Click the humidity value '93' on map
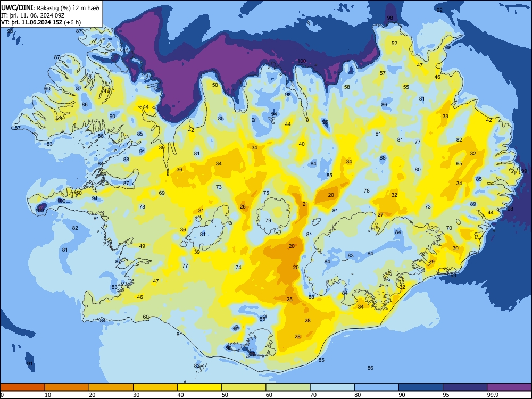532x399 pixels. 453,276
